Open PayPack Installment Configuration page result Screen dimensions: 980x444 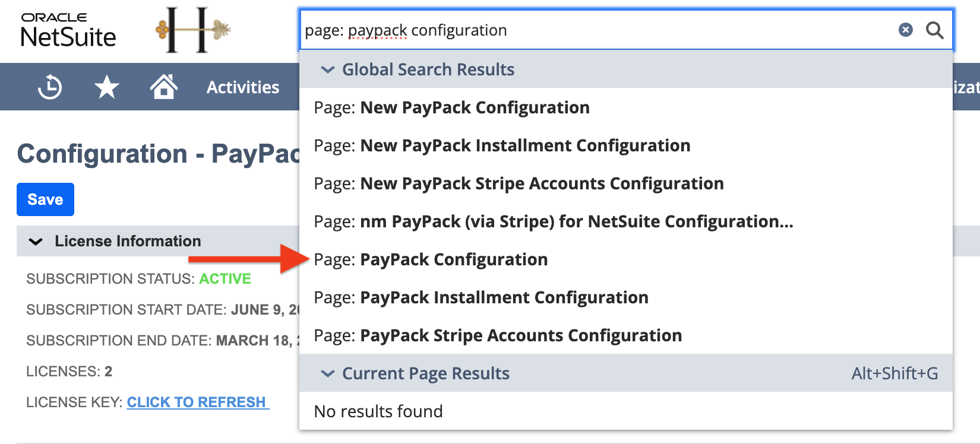point(504,297)
